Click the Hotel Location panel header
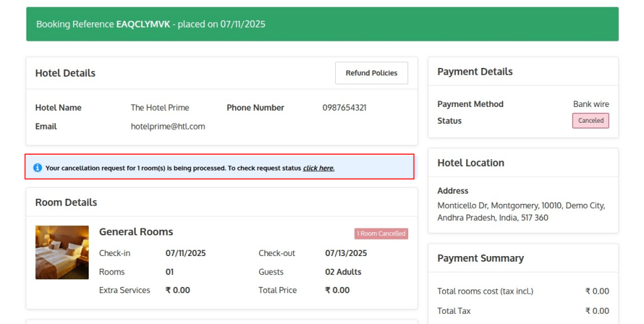Viewport: 644px width, 324px height. coord(523,162)
